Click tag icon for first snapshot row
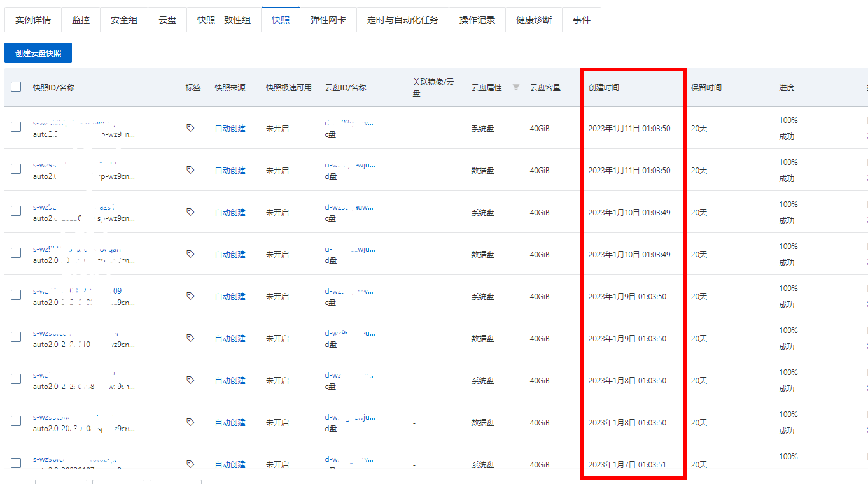Image resolution: width=868 pixels, height=484 pixels. click(x=190, y=128)
